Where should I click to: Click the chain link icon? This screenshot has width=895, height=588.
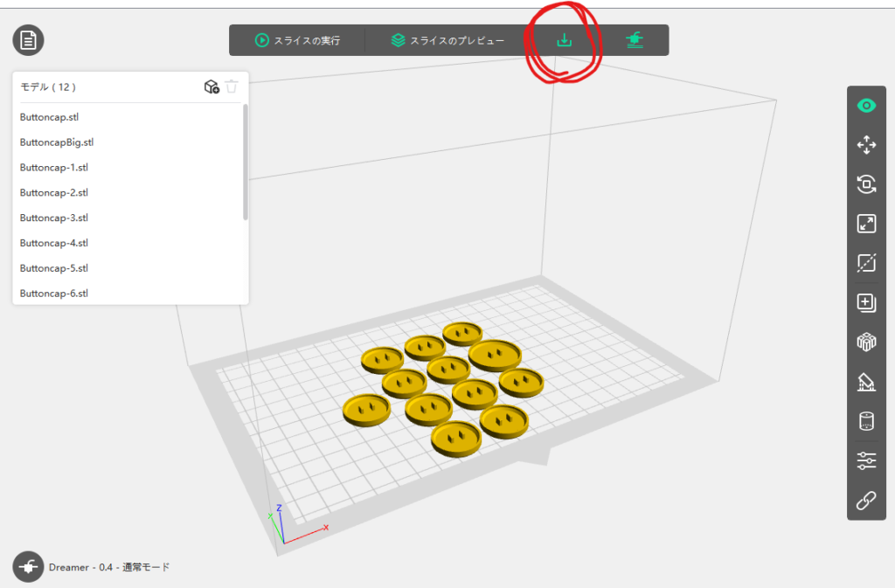coord(866,500)
